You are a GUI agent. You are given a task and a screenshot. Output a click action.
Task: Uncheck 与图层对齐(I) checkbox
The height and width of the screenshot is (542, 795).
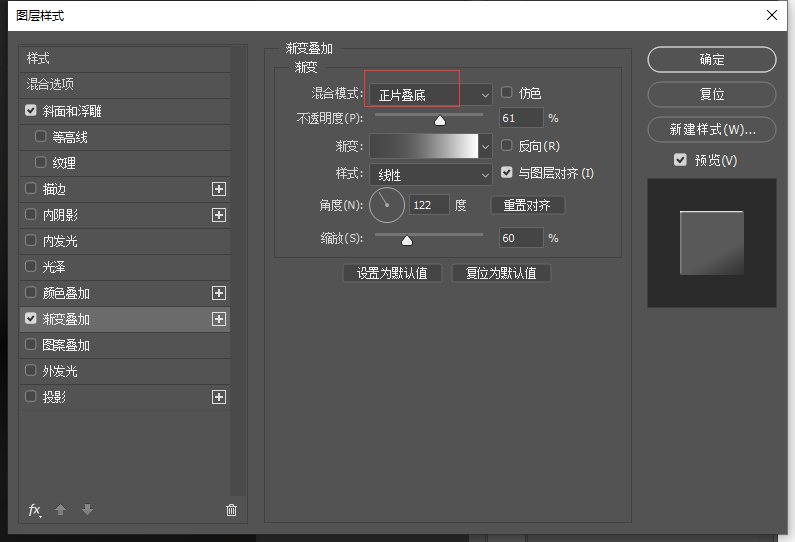[x=507, y=172]
